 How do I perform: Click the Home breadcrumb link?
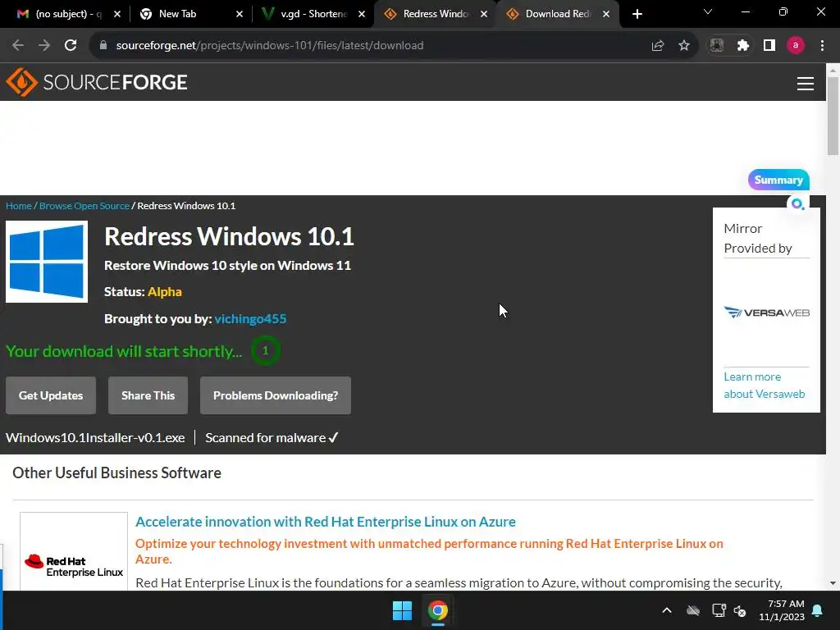point(19,206)
